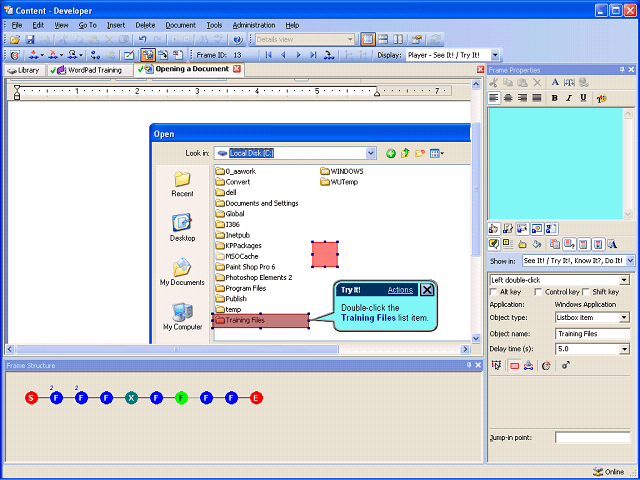The width and height of the screenshot is (640, 480).
Task: Select the Program Files folder
Action: point(241,288)
